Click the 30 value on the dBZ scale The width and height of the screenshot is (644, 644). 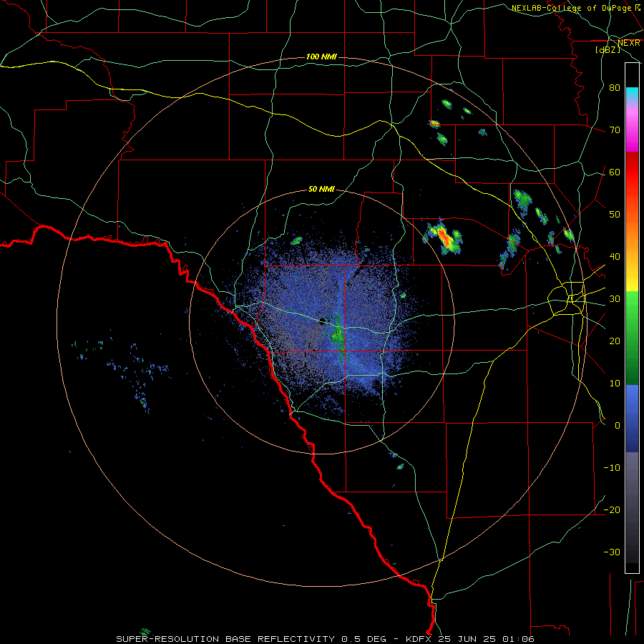[x=615, y=298]
